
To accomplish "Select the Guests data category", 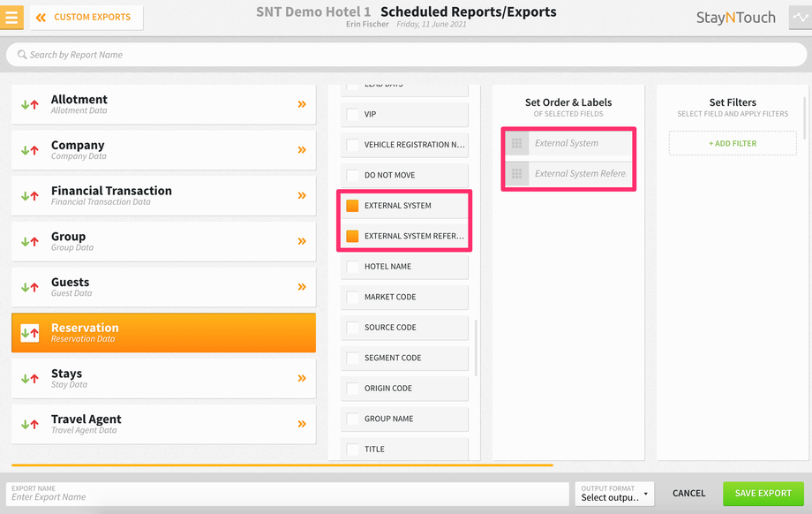I will [x=163, y=286].
